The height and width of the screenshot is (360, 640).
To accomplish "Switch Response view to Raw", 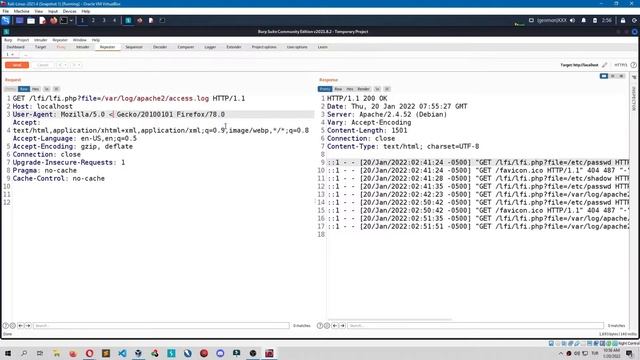I will point(338,89).
